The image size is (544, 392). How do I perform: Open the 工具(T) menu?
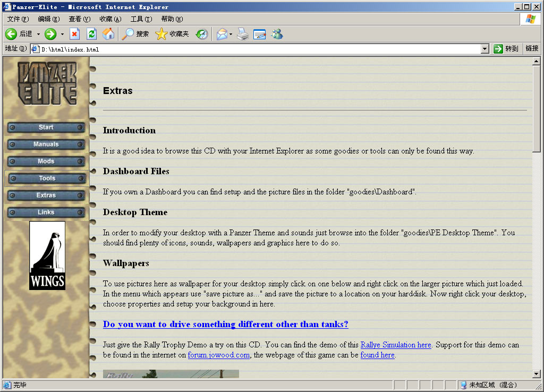141,19
